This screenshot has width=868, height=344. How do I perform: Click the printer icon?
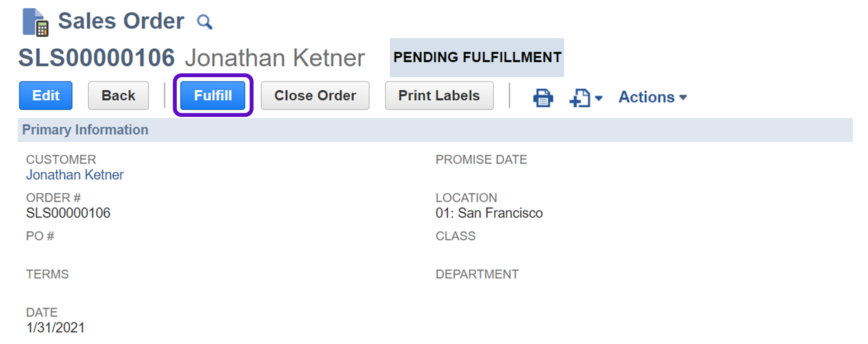tap(543, 97)
